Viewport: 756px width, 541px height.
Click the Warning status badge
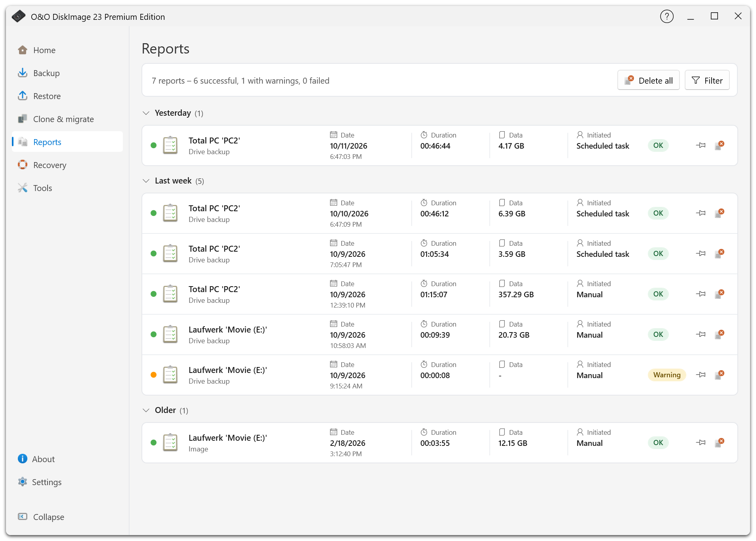point(667,375)
